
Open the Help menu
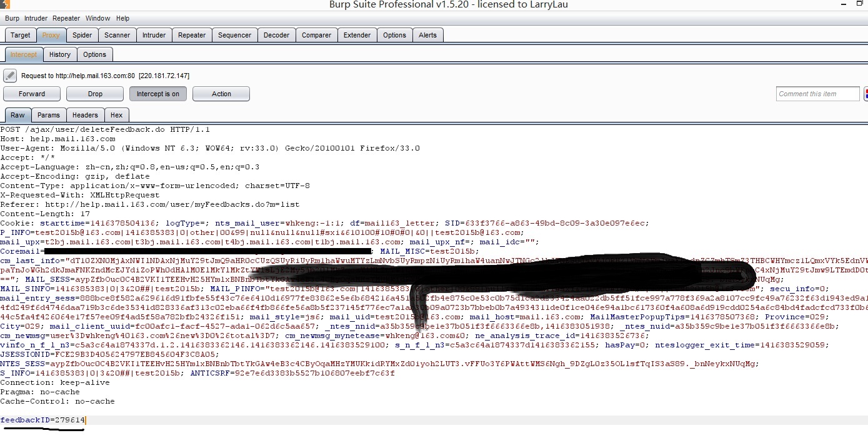tap(122, 18)
